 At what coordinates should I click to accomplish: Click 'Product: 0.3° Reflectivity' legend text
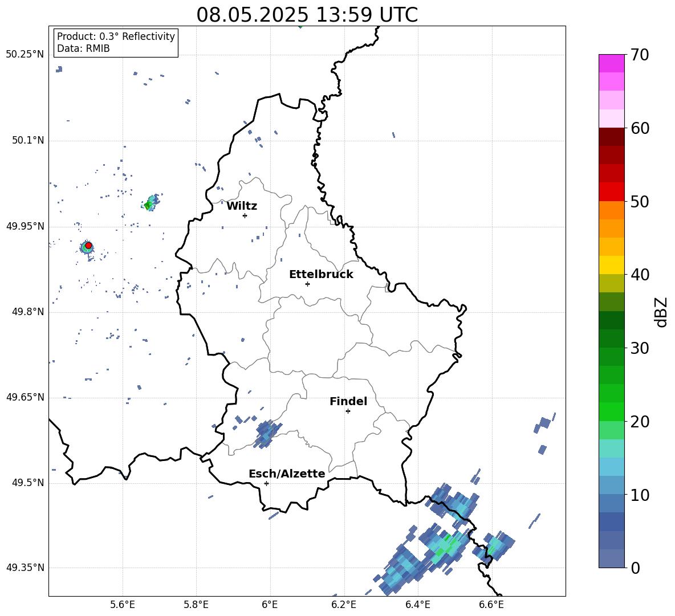116,36
